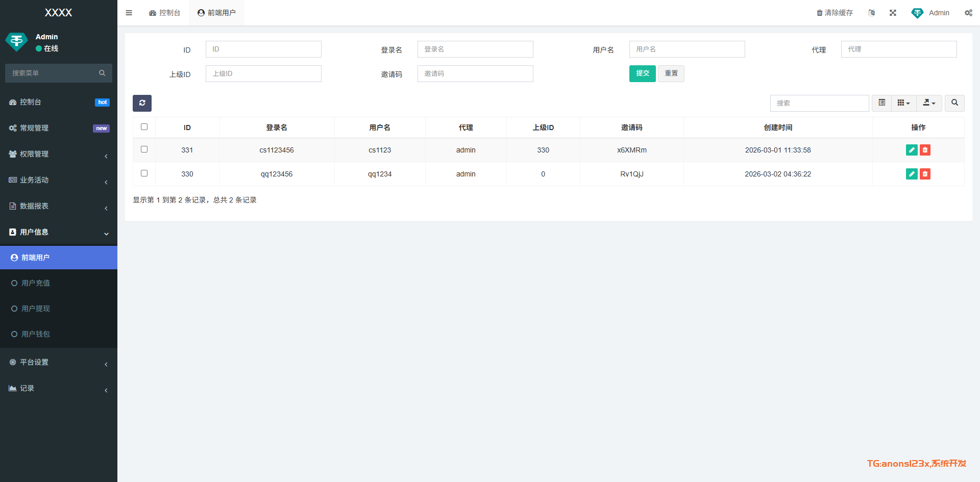The image size is (980, 482).
Task: Open the columns visibility dropdown
Action: [903, 103]
